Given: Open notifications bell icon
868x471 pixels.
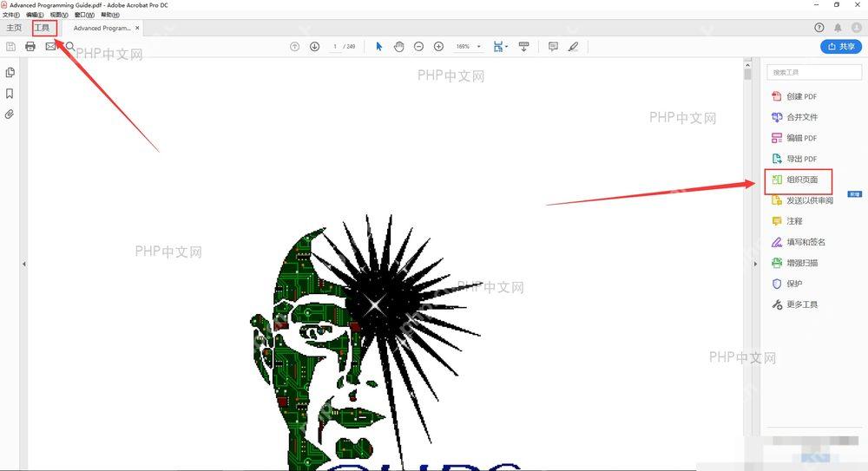Looking at the screenshot, I should pos(838,28).
